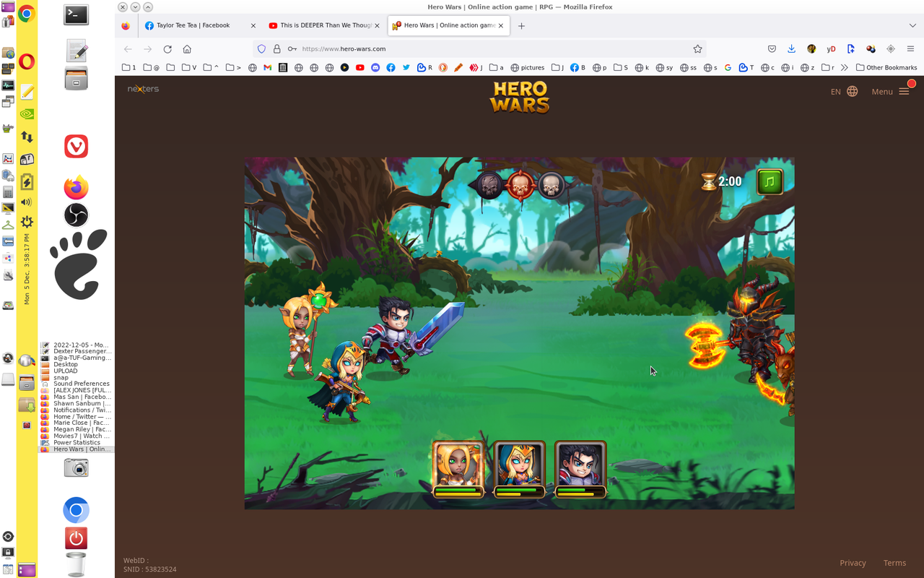Reload the current page

tap(167, 49)
